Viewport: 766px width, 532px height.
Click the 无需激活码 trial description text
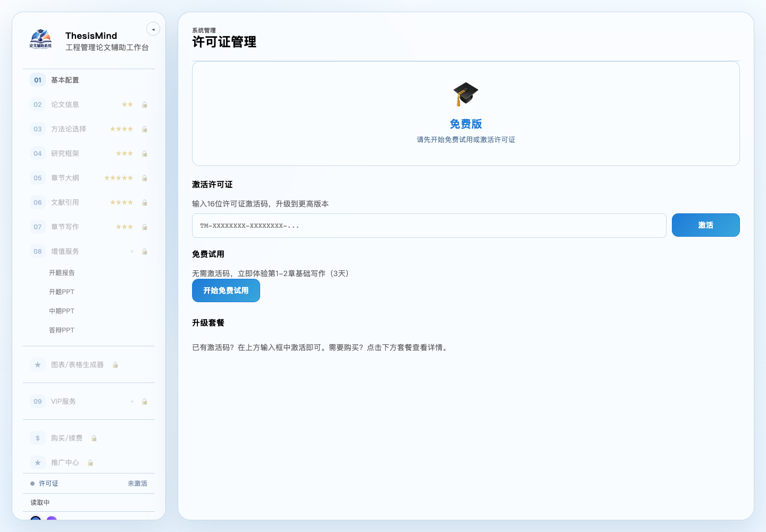tap(271, 273)
